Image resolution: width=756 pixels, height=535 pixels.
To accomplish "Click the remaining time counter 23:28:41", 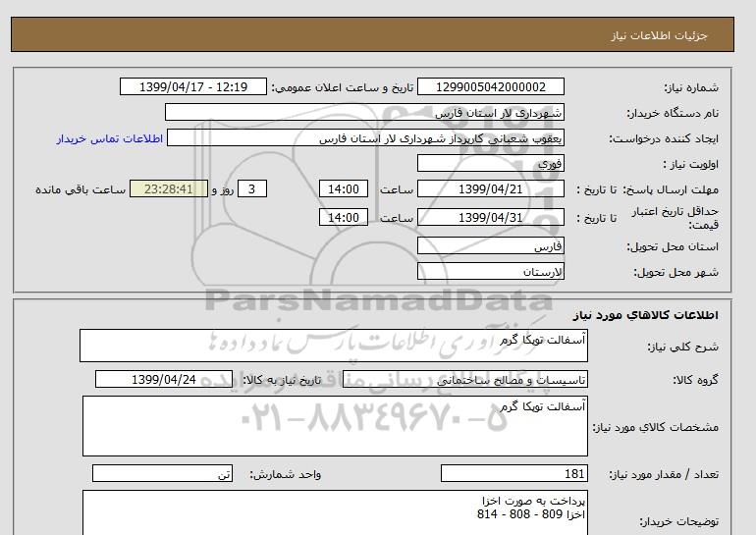I will tap(169, 188).
